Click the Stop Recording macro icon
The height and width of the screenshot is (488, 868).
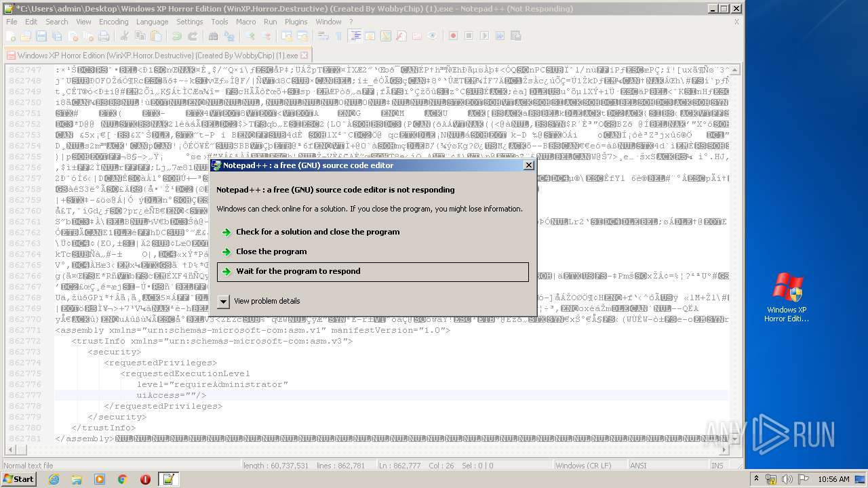click(469, 36)
